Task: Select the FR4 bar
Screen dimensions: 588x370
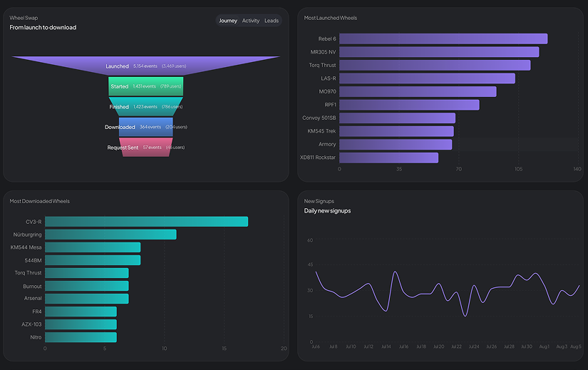Action: click(x=81, y=312)
